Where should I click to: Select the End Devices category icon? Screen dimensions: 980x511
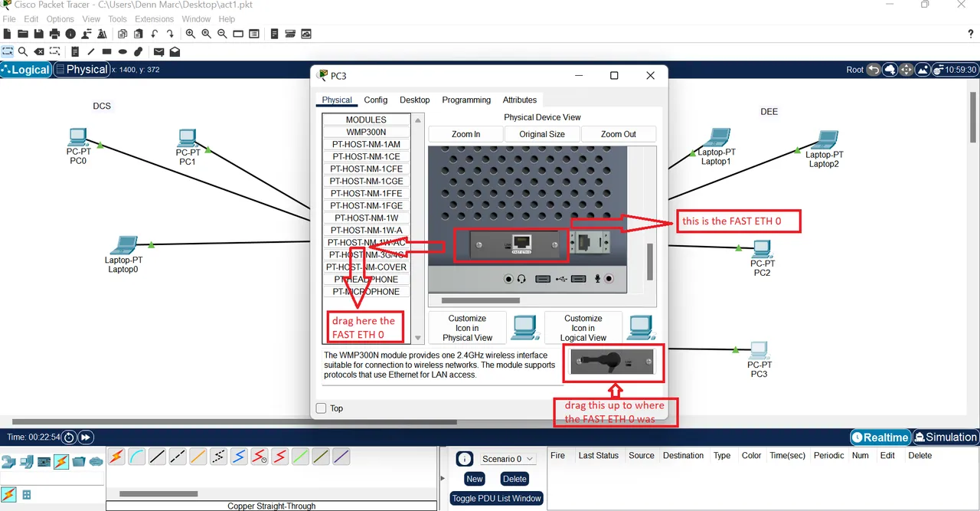26,462
